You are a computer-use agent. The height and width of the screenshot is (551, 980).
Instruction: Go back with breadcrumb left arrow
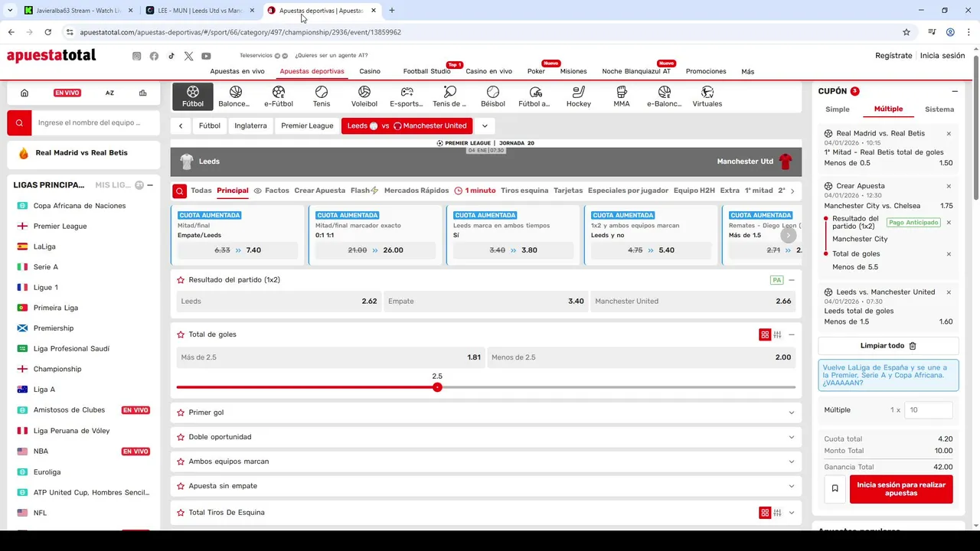181,126
